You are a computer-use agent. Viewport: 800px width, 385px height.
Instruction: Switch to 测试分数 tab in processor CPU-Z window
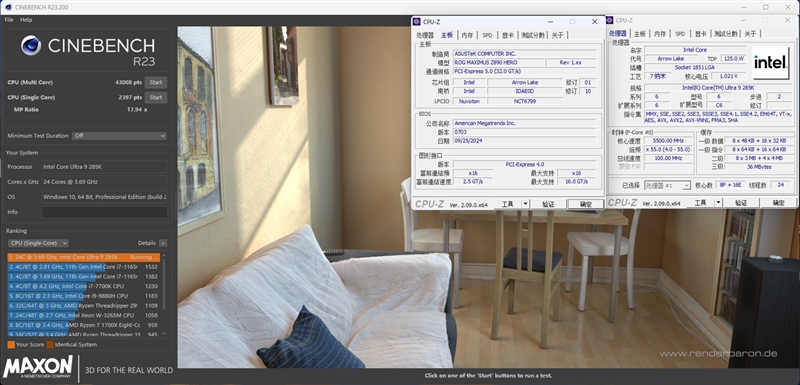[x=726, y=34]
